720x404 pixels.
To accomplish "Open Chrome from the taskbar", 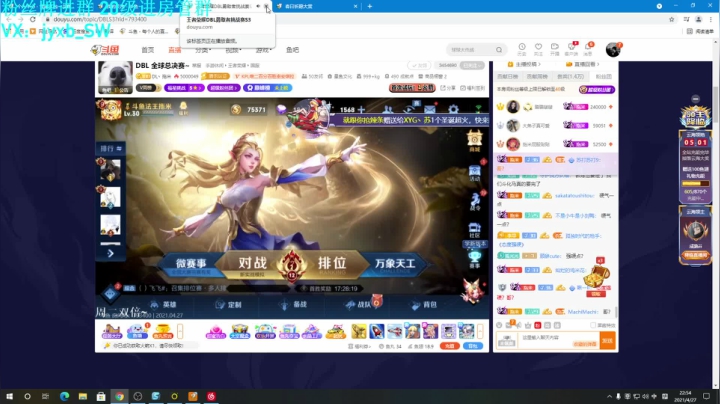I will point(119,396).
